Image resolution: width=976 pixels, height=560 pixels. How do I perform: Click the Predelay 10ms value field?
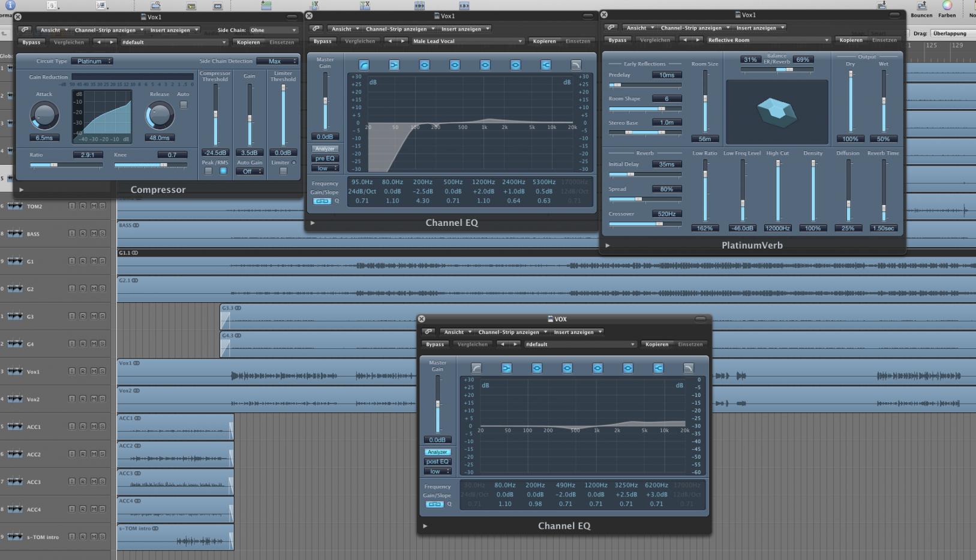[x=666, y=76]
